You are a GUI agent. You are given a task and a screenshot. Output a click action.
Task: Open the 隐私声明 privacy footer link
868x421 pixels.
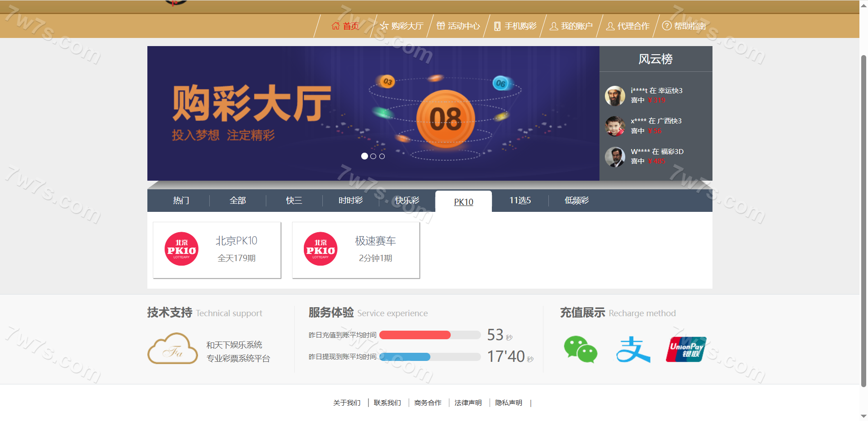pos(509,403)
